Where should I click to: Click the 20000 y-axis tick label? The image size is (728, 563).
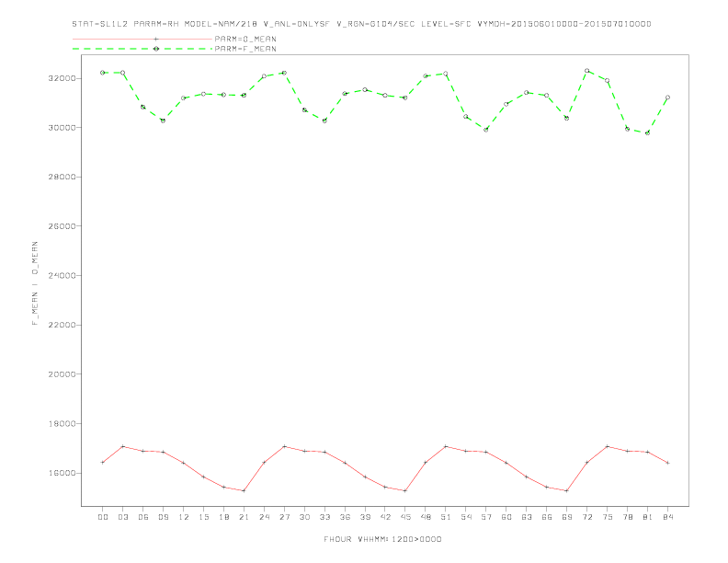(63, 374)
